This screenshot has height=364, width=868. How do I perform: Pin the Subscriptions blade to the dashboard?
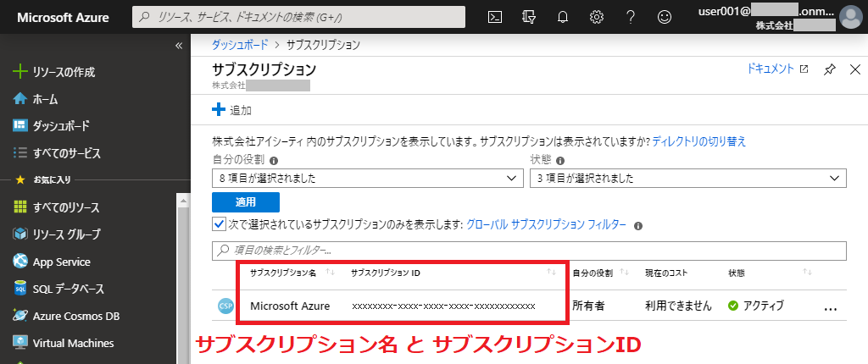[829, 69]
